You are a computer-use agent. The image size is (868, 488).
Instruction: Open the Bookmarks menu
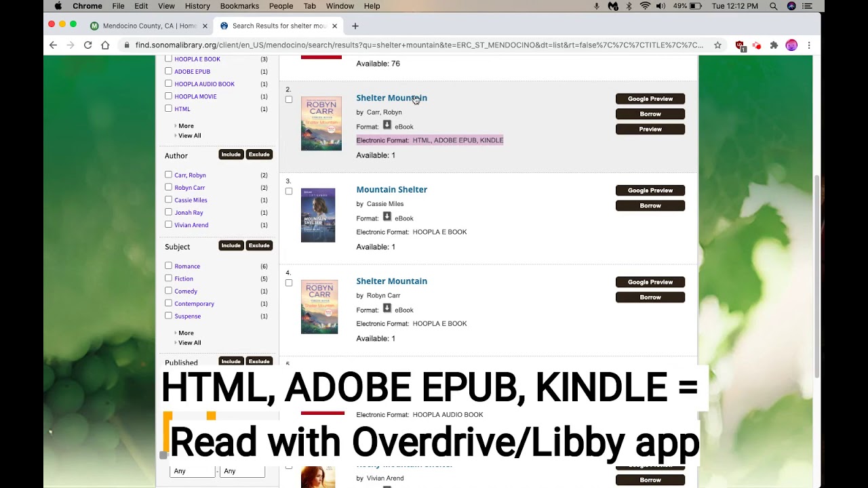(239, 6)
